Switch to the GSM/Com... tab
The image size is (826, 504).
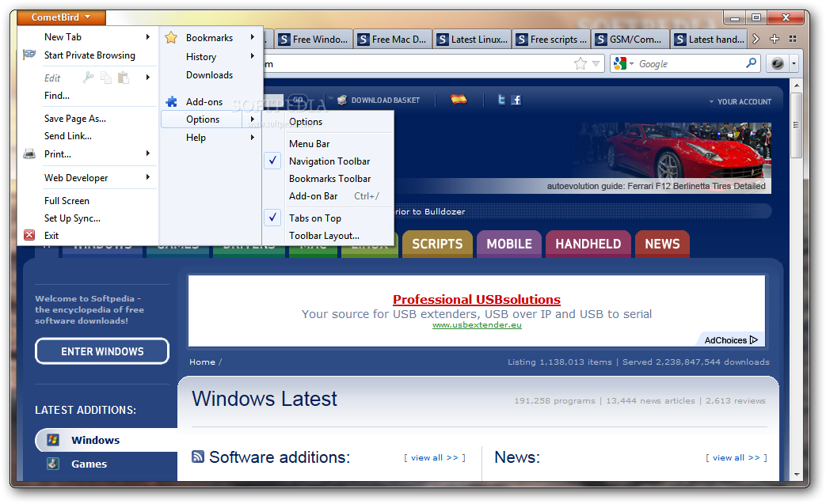click(x=630, y=39)
